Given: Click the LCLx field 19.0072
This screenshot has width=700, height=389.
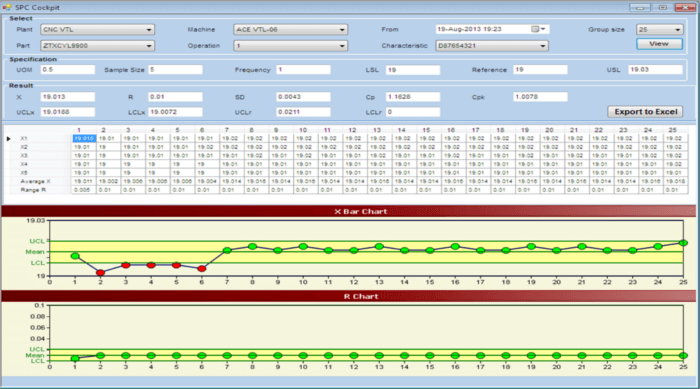Looking at the screenshot, I should coord(175,112).
